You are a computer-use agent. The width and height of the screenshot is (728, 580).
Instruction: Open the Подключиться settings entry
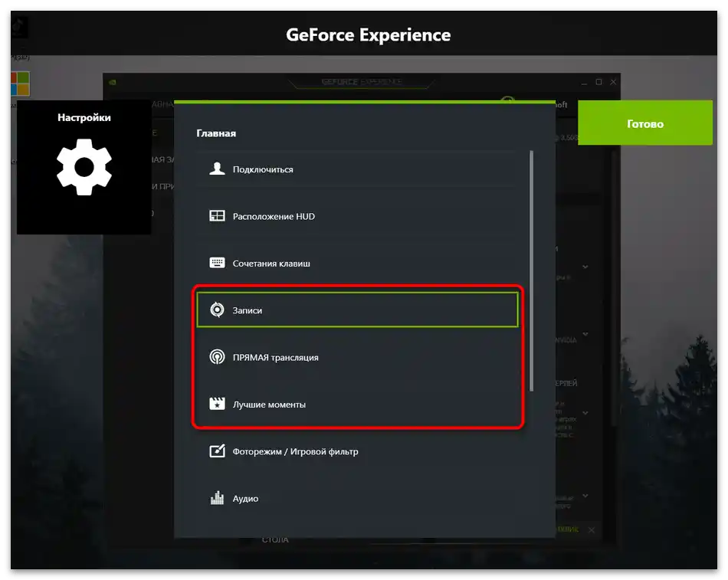[x=357, y=169]
